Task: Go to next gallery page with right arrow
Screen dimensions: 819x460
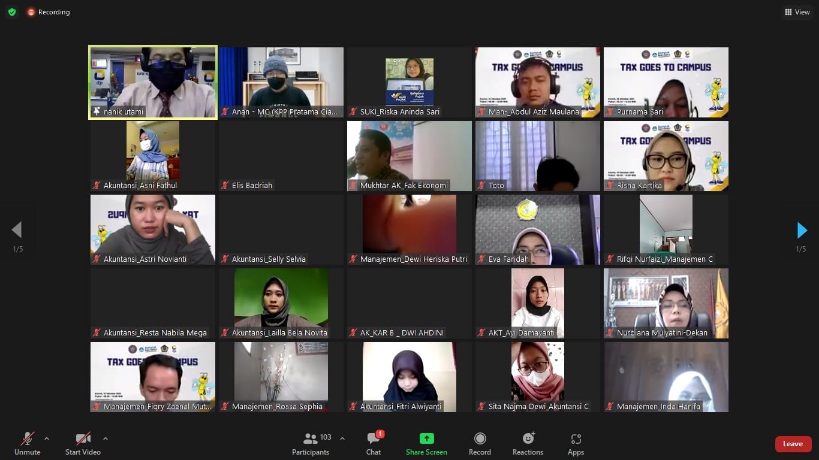Action: coord(801,231)
